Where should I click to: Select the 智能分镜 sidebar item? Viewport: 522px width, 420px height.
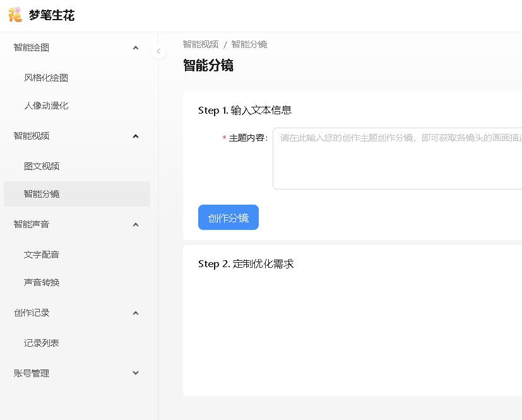(x=42, y=194)
